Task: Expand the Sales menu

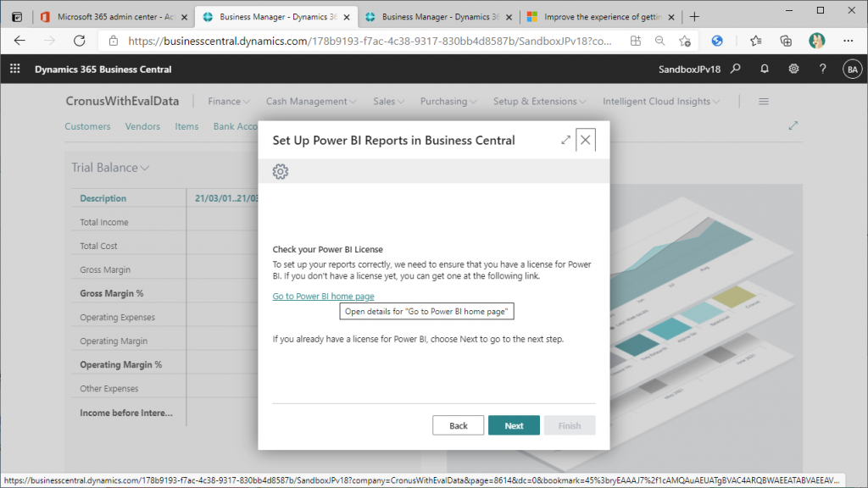Action: [x=388, y=102]
